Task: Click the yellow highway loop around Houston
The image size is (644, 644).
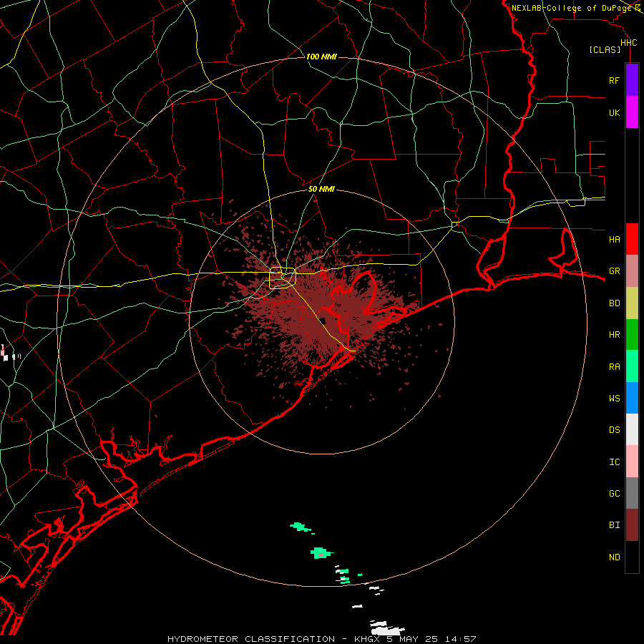Action: click(283, 278)
